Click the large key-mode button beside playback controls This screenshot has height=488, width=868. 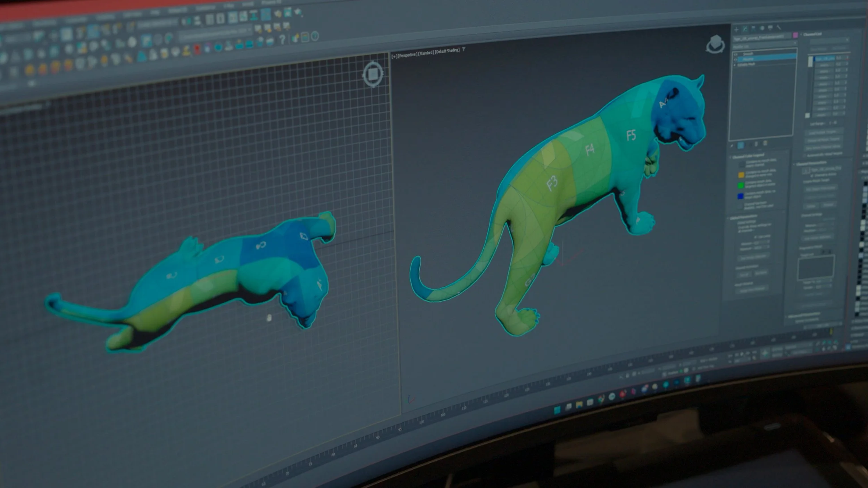[765, 354]
